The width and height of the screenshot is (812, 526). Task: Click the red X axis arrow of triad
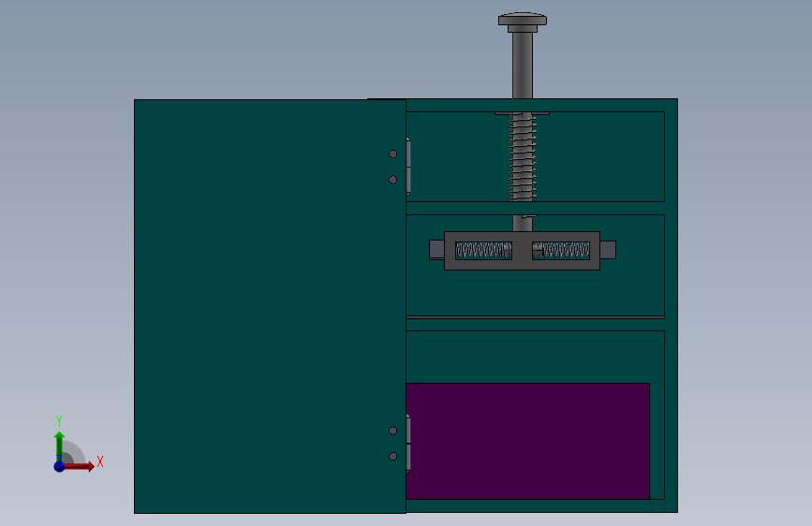point(81,466)
